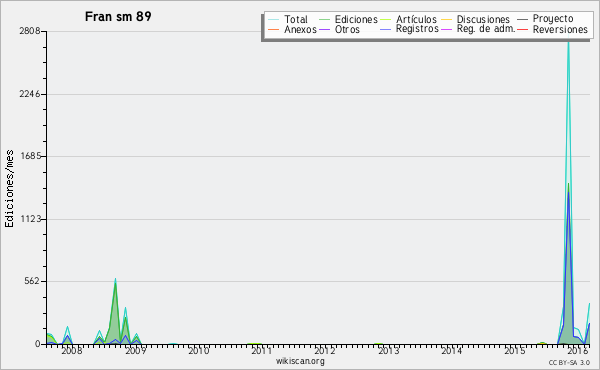Image resolution: width=600 pixels, height=370 pixels.
Task: Select the Total legend entry
Action: pos(296,19)
